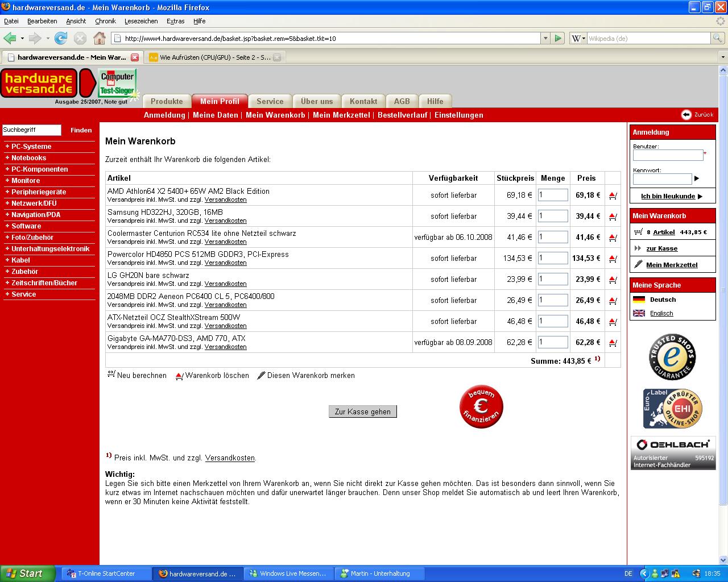Submit login with arrow next to Kennwort
728x582 pixels.
[697, 178]
